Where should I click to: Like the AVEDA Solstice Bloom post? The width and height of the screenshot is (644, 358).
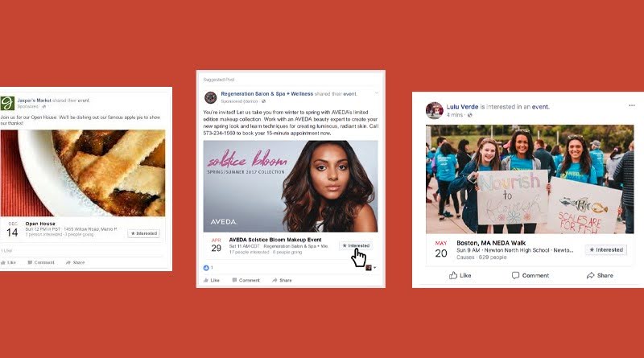click(212, 281)
